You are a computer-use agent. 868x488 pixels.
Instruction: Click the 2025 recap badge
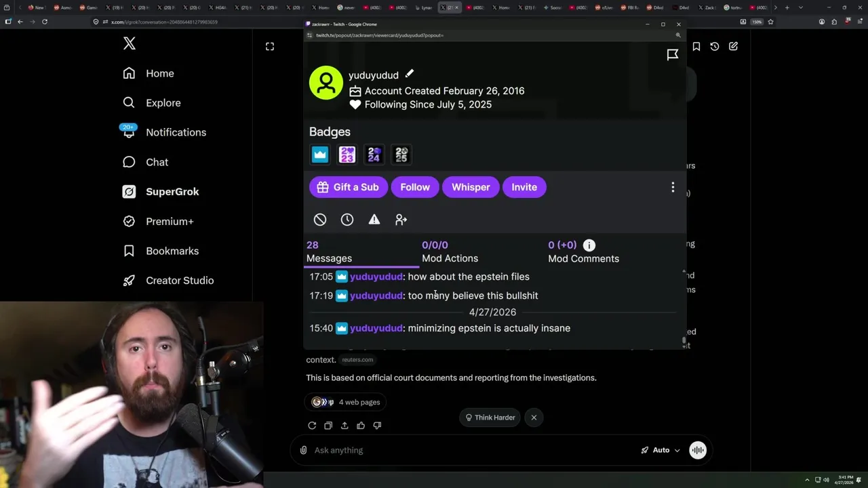tap(401, 155)
